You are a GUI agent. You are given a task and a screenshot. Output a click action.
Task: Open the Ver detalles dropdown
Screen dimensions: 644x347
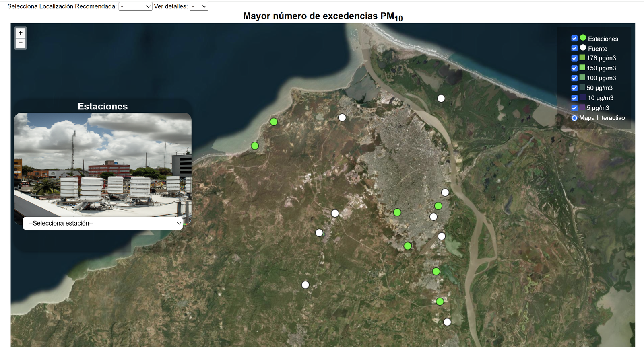199,6
